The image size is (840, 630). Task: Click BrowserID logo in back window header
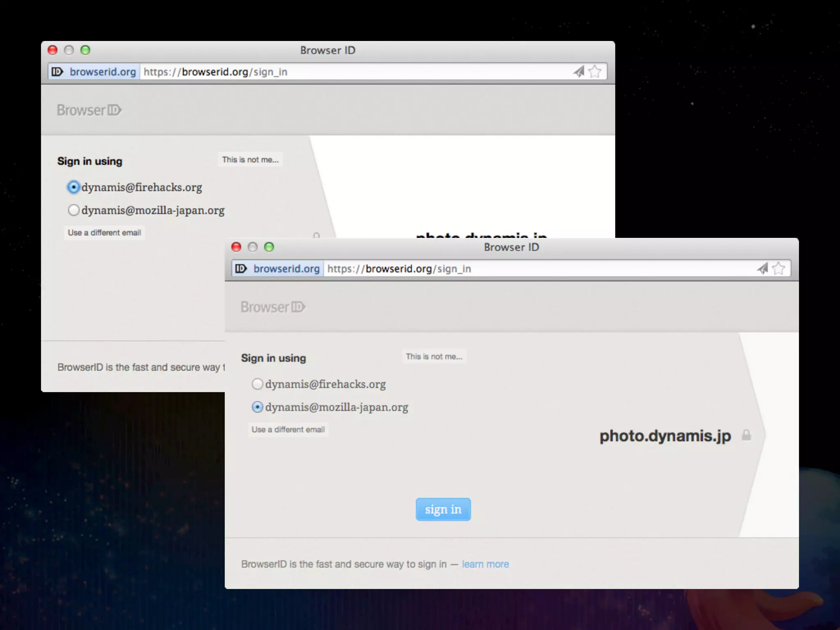point(89,110)
